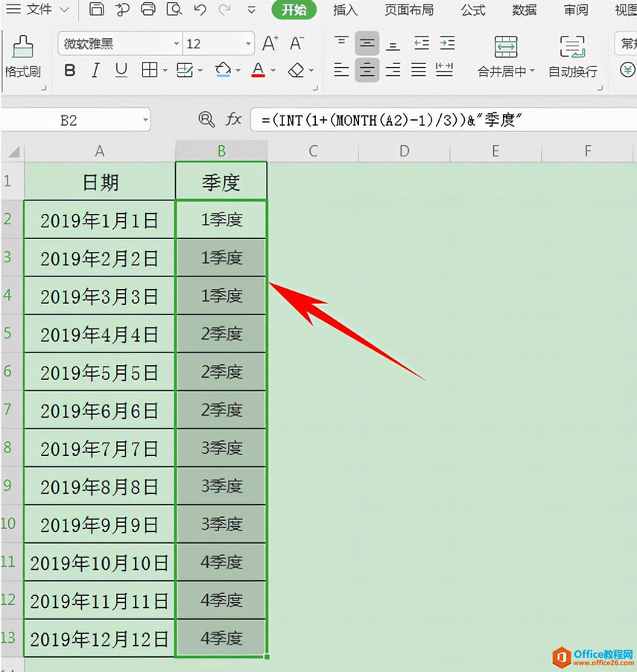
Task: Click the clear eraser icon
Action: click(296, 70)
